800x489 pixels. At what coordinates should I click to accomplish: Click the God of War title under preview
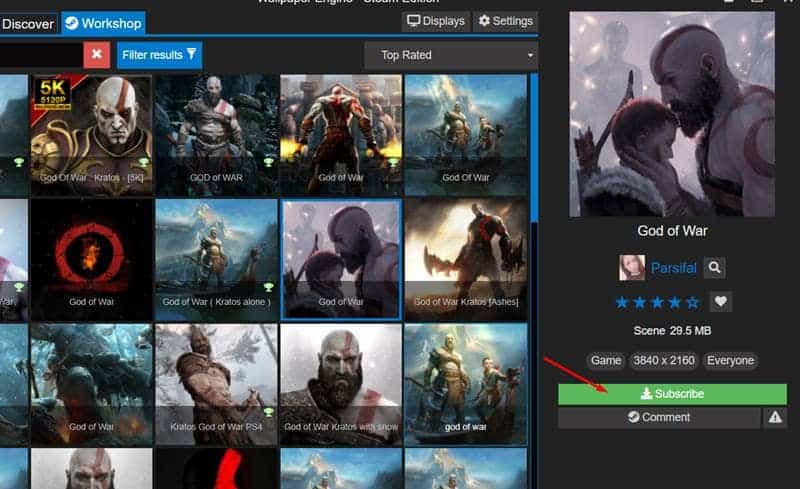pyautogui.click(x=672, y=231)
